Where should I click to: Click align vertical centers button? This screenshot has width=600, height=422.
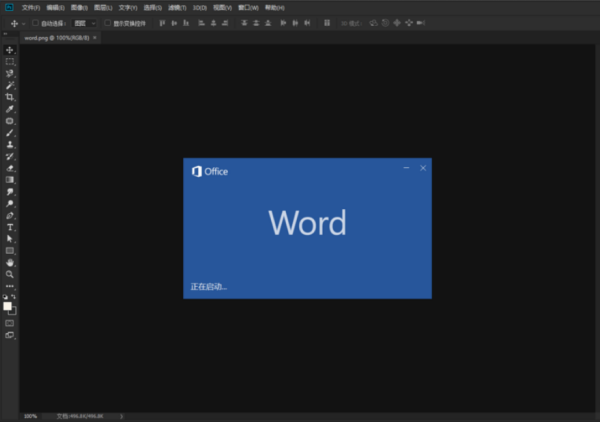pos(174,23)
